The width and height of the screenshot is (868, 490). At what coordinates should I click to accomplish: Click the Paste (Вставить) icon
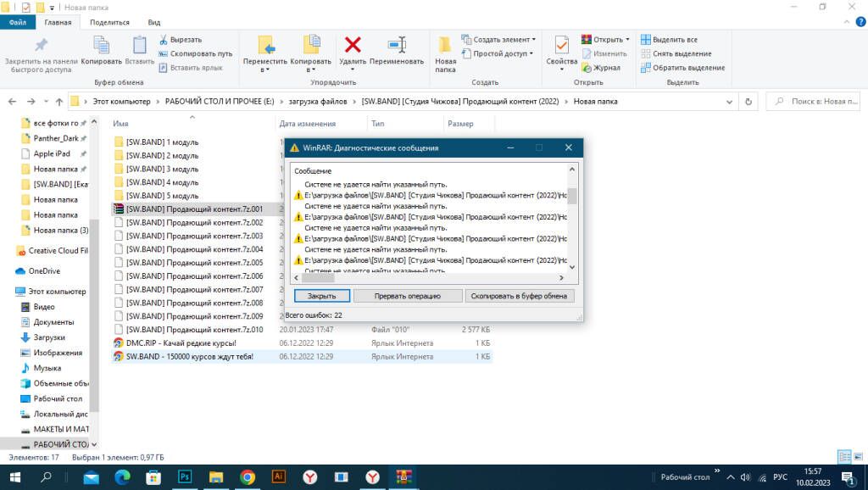(139, 45)
